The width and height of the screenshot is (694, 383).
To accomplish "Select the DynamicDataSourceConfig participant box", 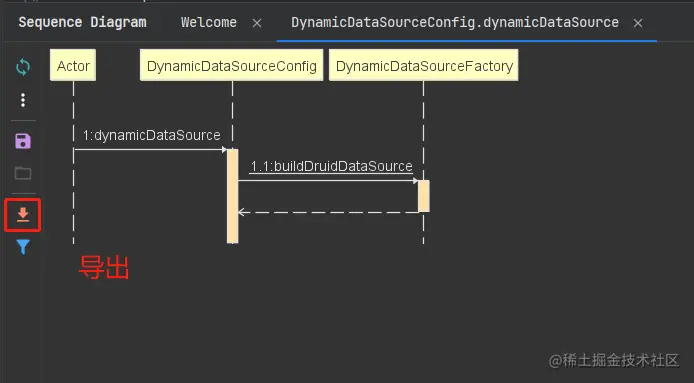I will [231, 66].
